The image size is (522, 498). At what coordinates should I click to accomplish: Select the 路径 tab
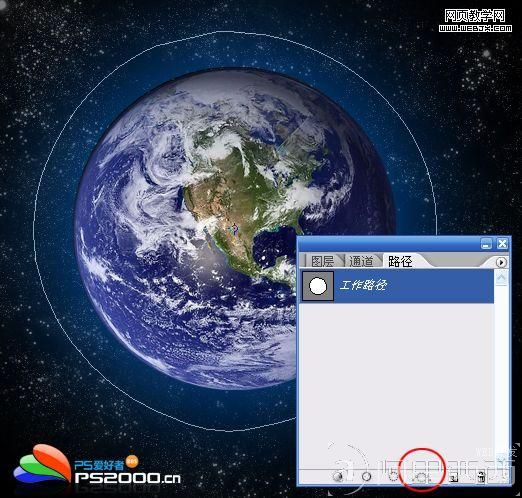click(400, 261)
